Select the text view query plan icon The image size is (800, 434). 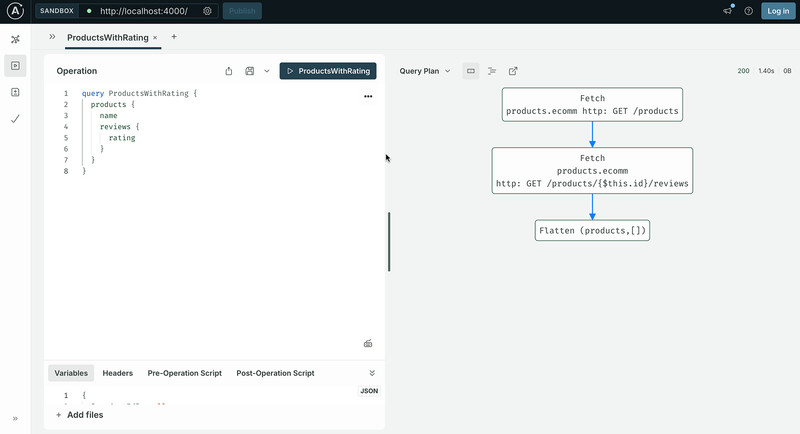[x=492, y=71]
